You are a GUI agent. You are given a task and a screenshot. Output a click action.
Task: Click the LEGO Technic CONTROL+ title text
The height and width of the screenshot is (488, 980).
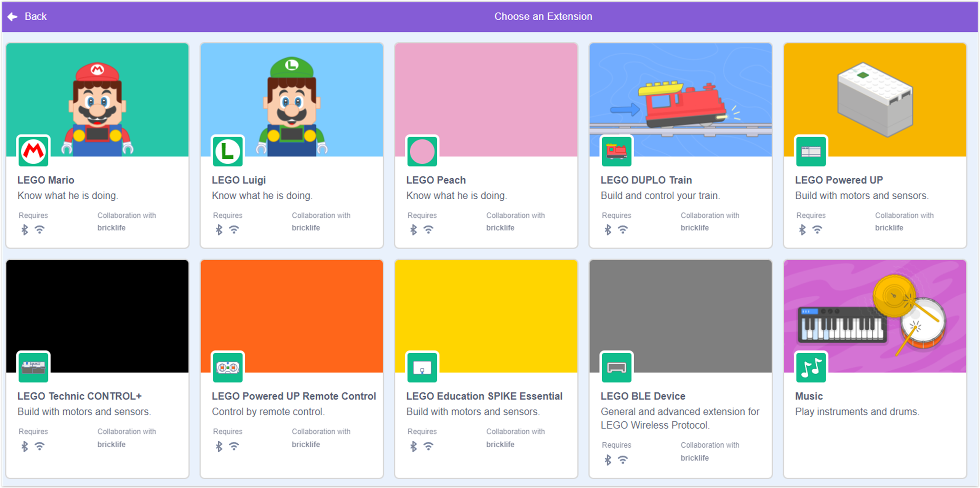click(x=79, y=396)
